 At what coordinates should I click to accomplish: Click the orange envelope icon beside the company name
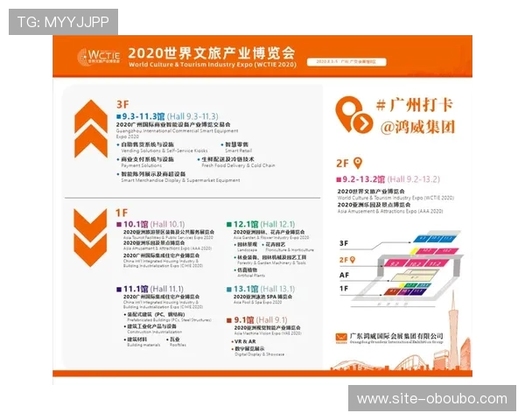click(341, 337)
